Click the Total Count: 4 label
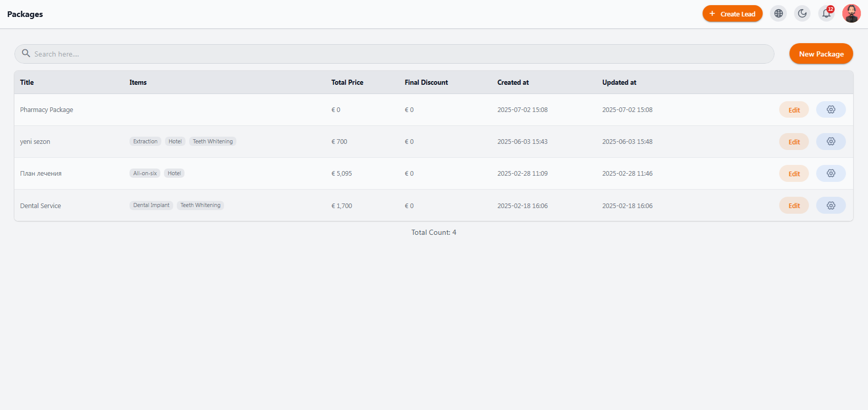The height and width of the screenshot is (410, 868). click(x=434, y=232)
